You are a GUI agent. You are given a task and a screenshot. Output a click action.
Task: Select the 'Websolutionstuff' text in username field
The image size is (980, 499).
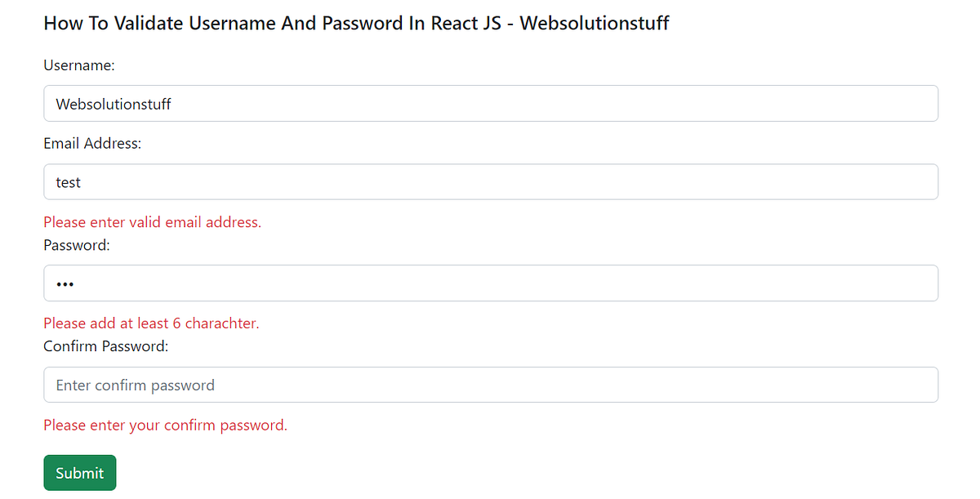[x=113, y=104]
